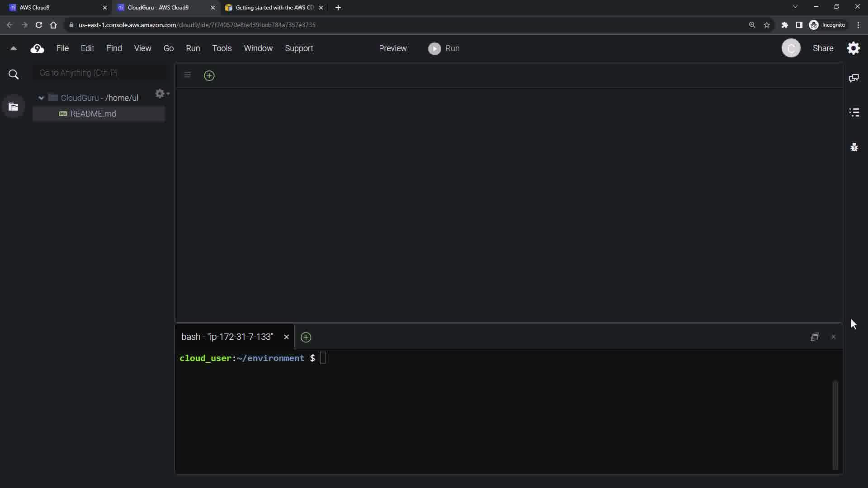
Task: Open the search panel magnifier icon
Action: 14,75
